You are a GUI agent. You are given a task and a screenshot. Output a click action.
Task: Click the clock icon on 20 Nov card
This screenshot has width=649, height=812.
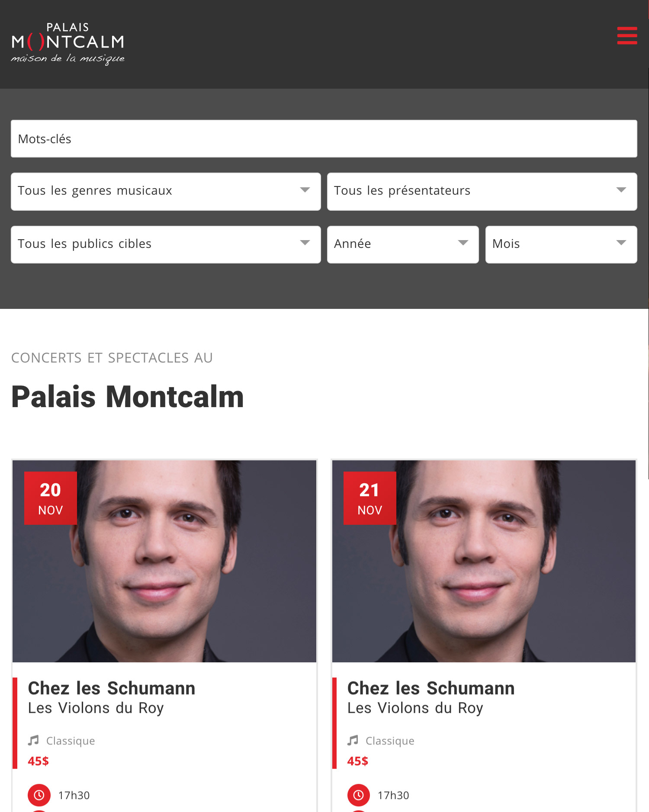coord(39,795)
